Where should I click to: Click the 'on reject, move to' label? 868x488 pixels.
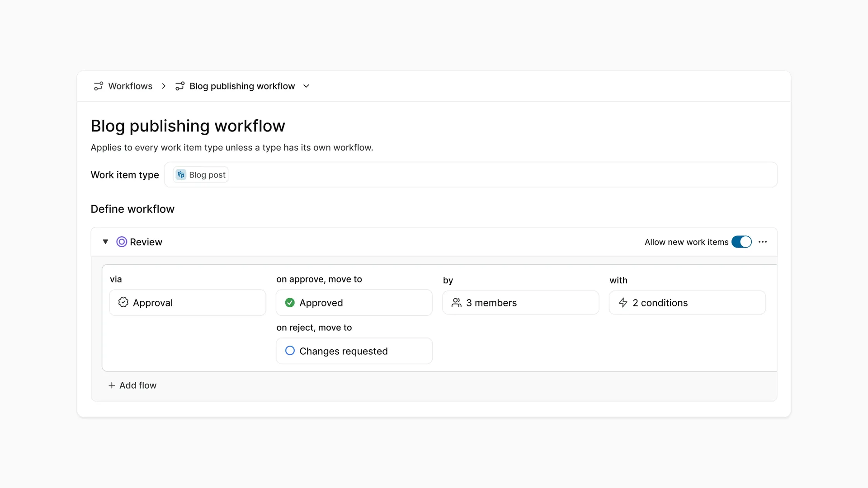point(314,328)
